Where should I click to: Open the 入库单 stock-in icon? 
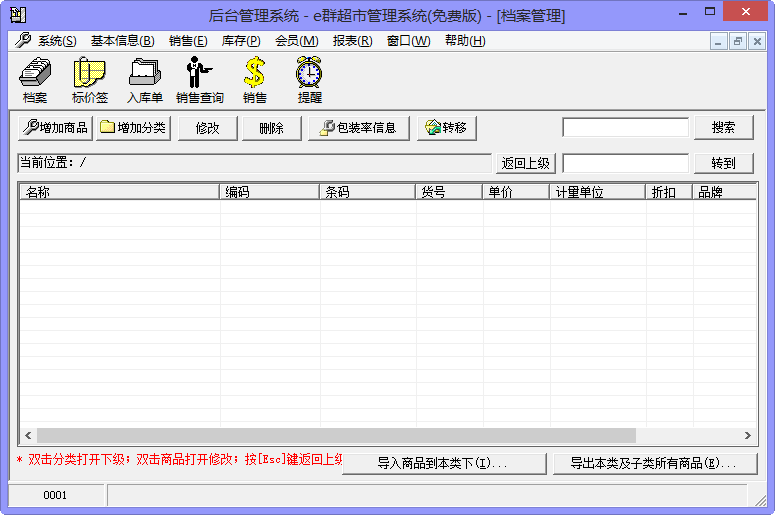(145, 80)
